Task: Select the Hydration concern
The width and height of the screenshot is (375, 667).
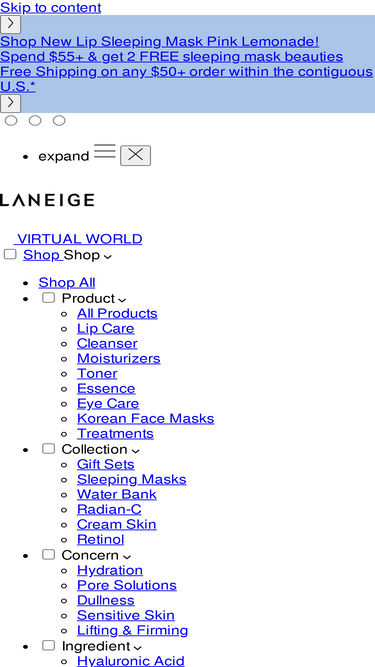Action: tap(110, 570)
